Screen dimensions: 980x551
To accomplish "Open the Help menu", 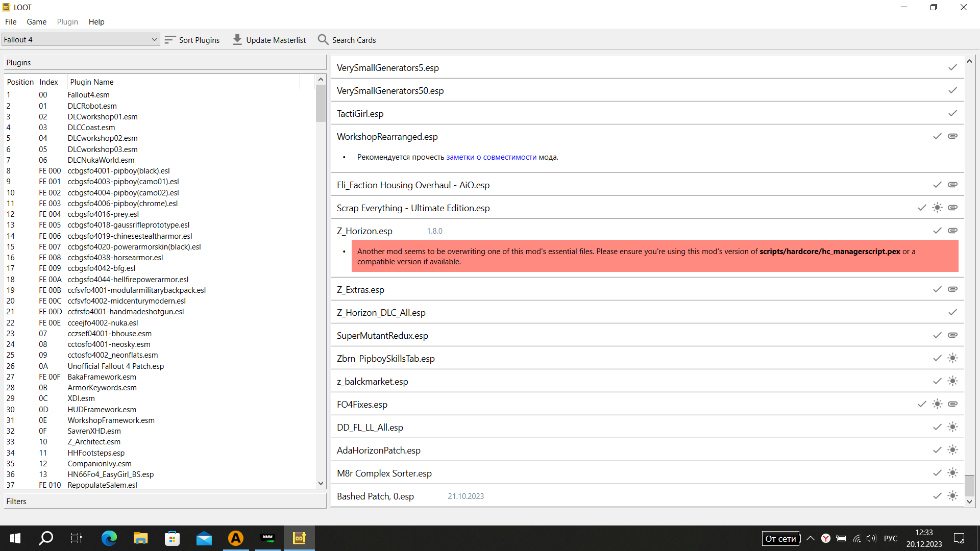I will pos(96,22).
